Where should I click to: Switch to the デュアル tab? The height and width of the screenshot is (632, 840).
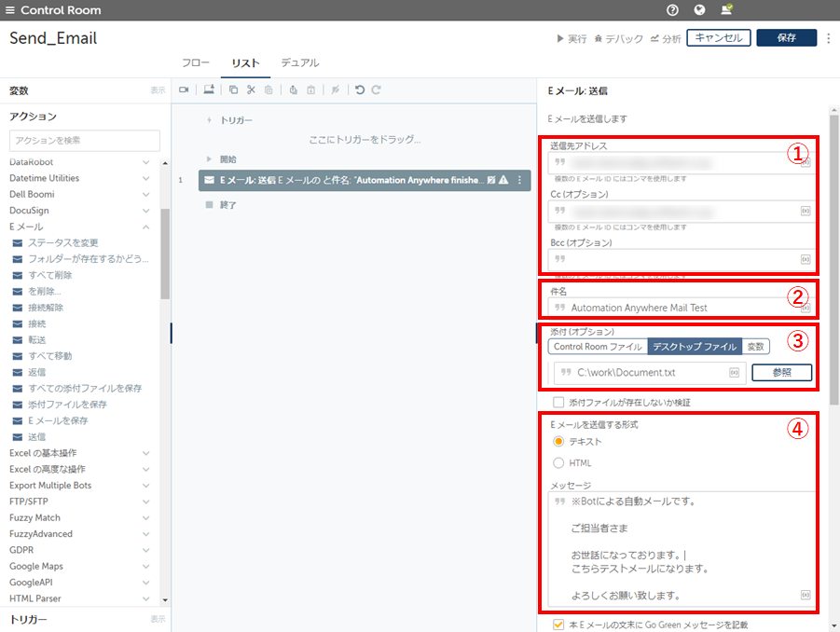300,62
